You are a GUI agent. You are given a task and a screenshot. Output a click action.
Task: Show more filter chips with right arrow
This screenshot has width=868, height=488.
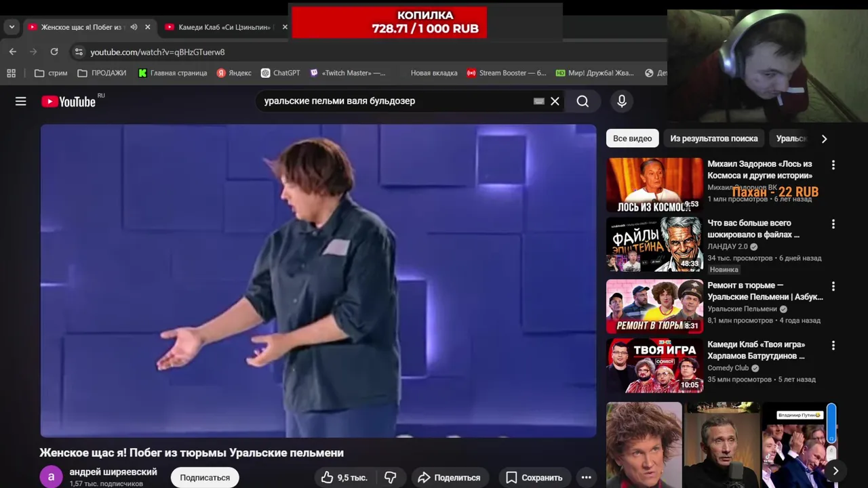click(824, 138)
